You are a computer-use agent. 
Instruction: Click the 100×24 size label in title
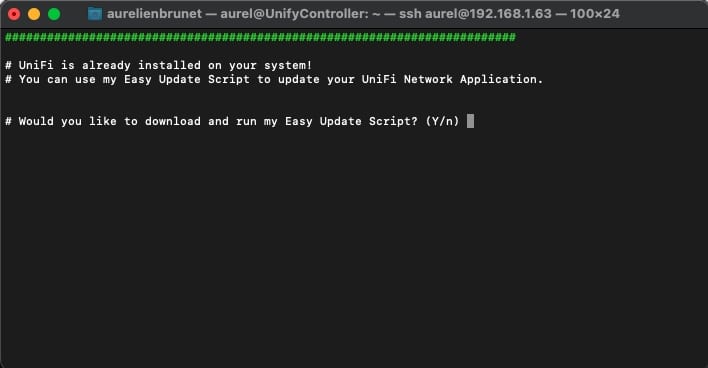coord(595,14)
